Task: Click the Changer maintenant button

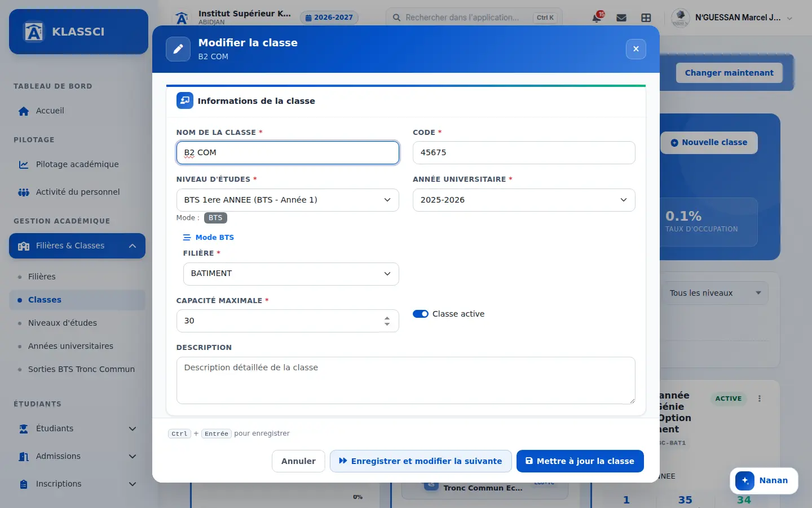Action: click(729, 73)
